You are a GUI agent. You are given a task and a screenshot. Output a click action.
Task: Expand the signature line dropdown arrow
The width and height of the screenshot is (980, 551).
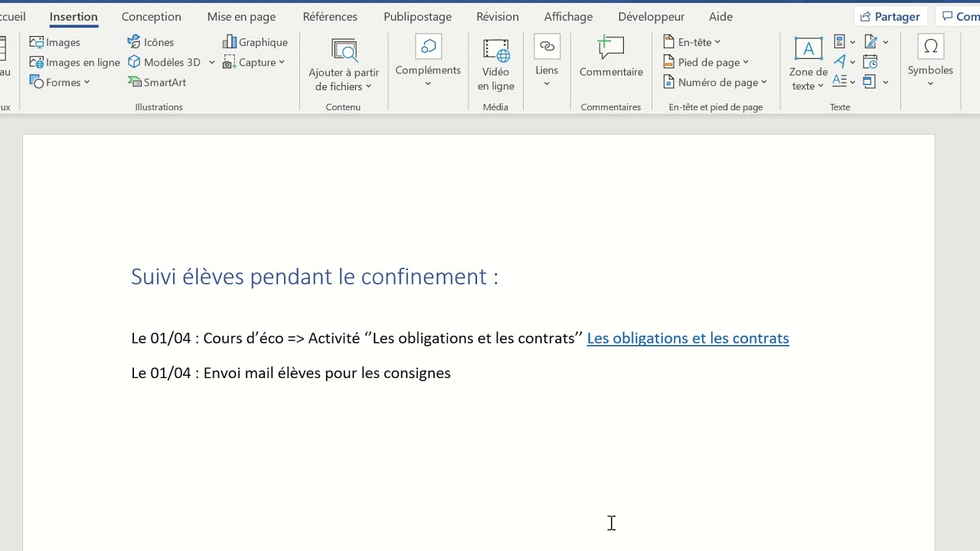[886, 42]
